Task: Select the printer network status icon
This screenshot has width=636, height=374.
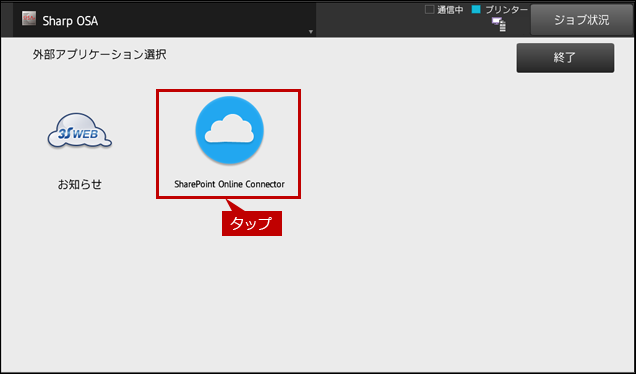Action: tap(499, 24)
